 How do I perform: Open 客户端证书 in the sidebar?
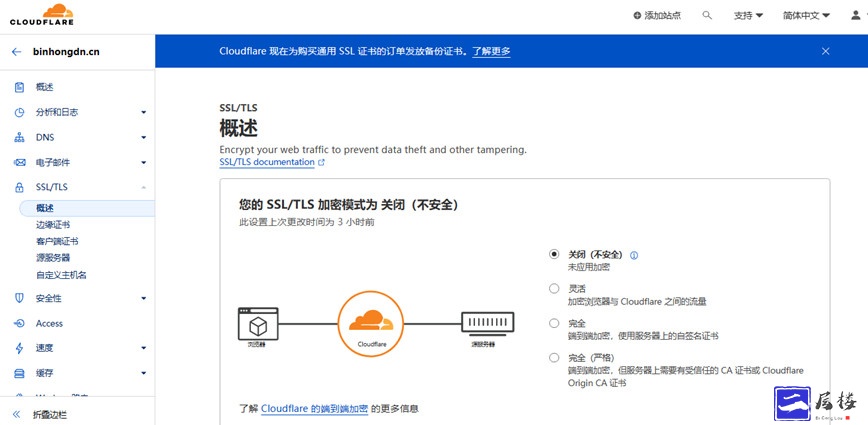click(x=57, y=241)
